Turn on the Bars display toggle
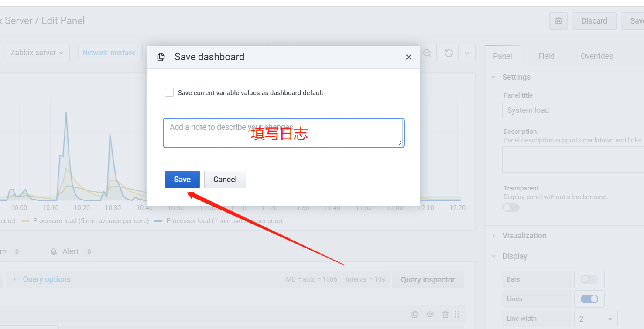This screenshot has width=644, height=329. click(x=589, y=279)
